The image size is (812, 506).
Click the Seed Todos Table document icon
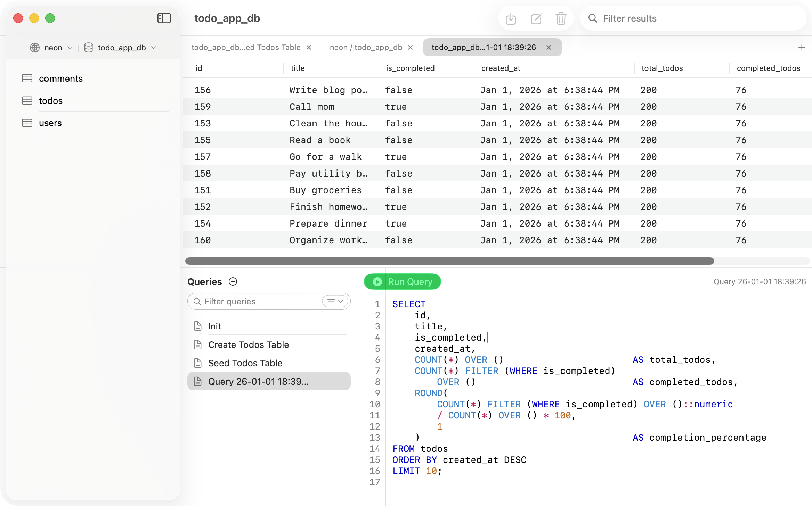tap(198, 363)
